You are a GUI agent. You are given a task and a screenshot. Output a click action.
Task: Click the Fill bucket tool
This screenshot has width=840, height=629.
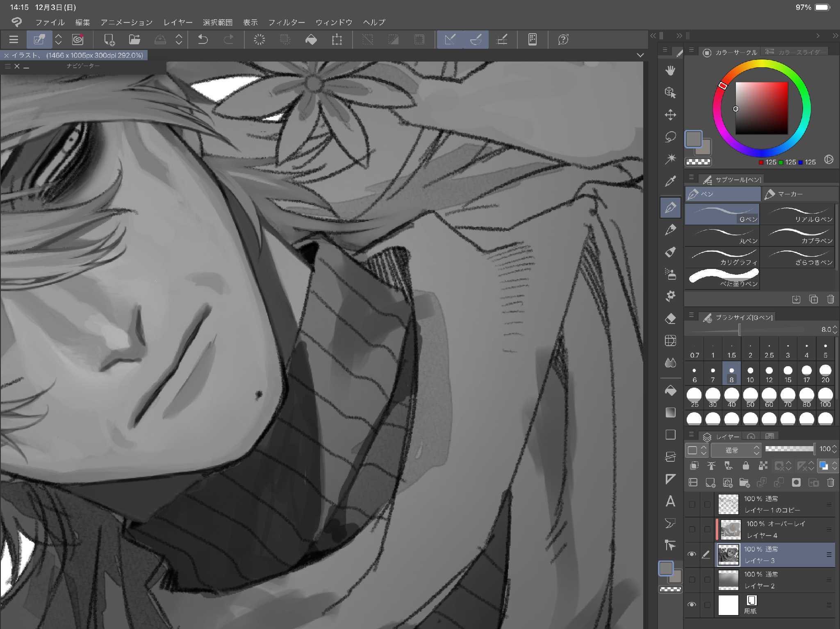point(670,391)
